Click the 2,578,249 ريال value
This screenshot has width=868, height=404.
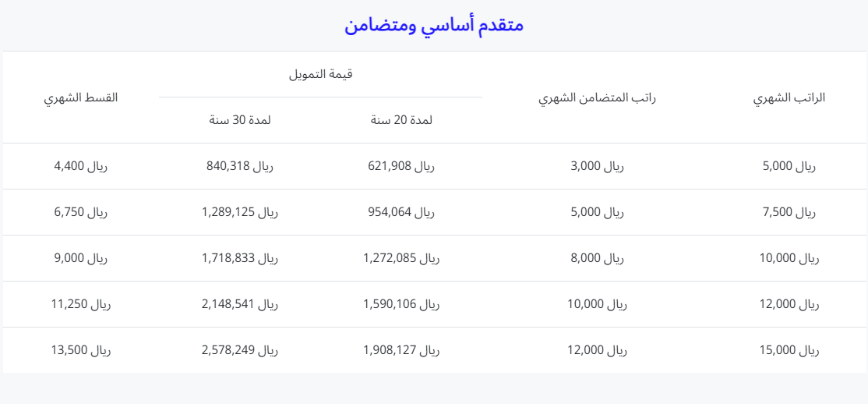point(240,350)
